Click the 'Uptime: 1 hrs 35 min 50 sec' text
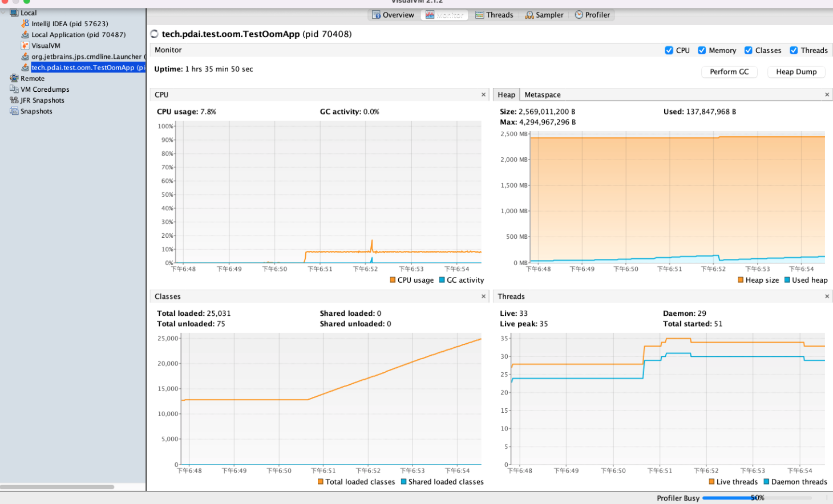 (x=204, y=69)
